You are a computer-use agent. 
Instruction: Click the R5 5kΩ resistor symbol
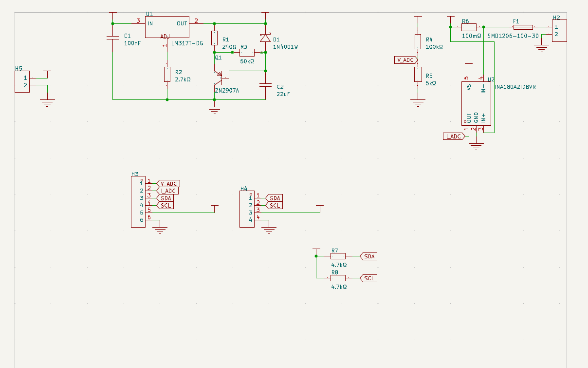(x=418, y=75)
